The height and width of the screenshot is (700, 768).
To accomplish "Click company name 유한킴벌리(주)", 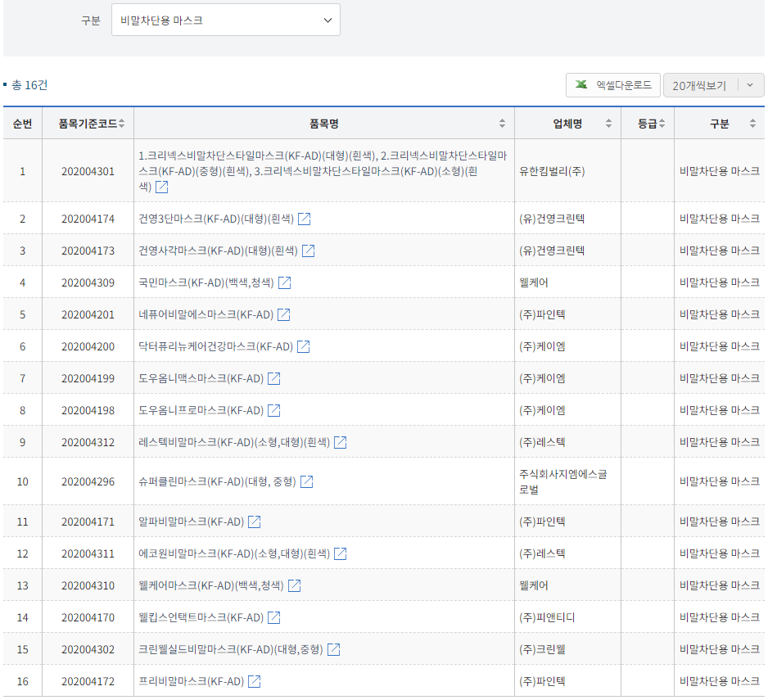I will 552,171.
